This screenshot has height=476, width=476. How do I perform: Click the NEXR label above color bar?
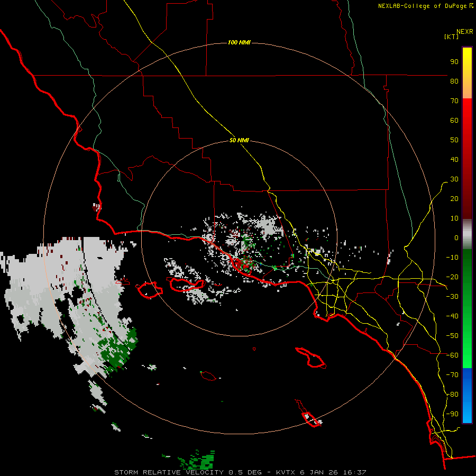click(465, 32)
